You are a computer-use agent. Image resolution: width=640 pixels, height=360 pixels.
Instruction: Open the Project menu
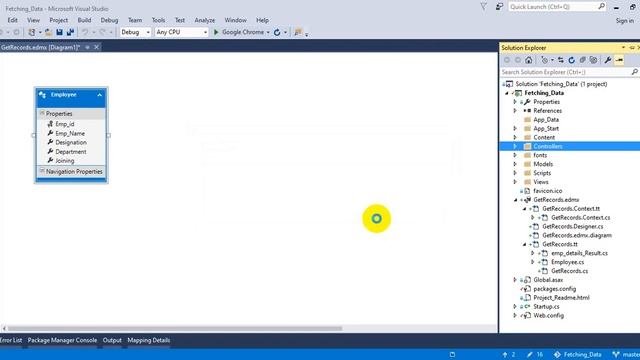coord(58,20)
